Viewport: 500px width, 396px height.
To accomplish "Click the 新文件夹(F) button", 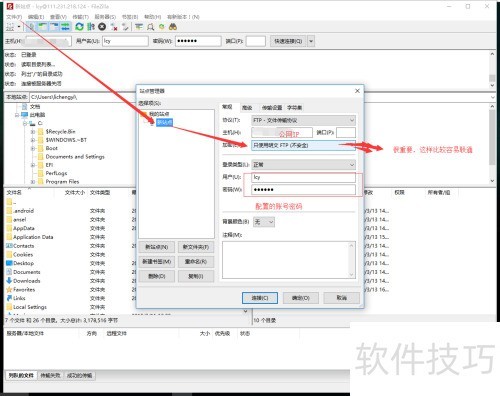I will [x=196, y=247].
